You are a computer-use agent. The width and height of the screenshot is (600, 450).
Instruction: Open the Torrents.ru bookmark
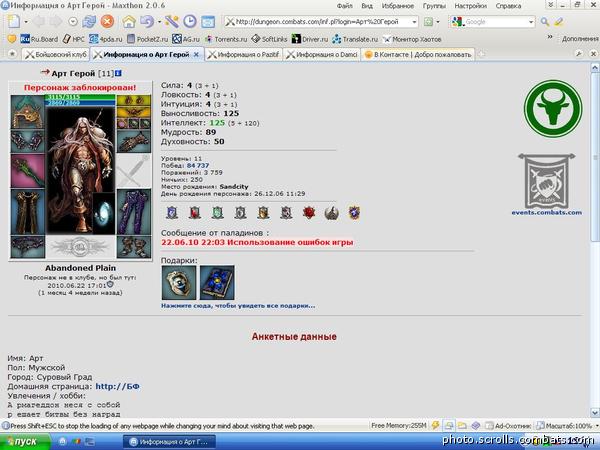pos(226,39)
